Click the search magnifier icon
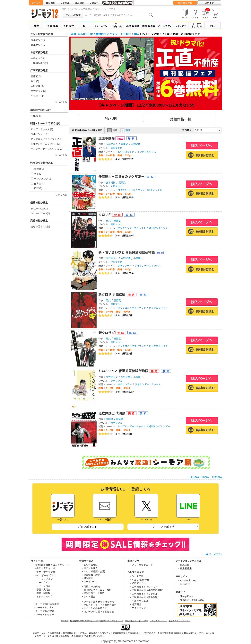Screen dimensions: 251x644 [x=151, y=15]
